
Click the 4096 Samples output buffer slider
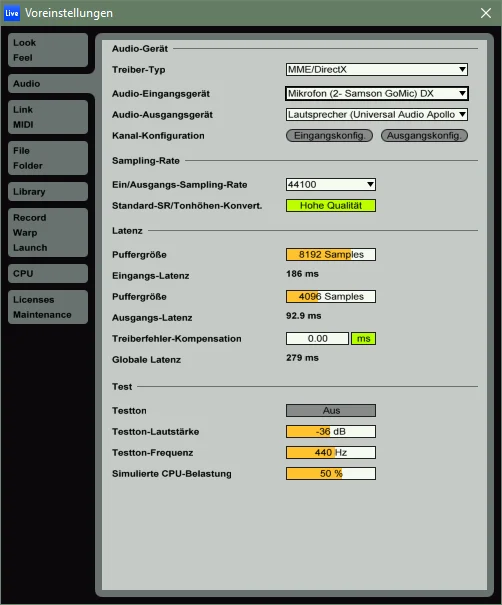tap(331, 297)
